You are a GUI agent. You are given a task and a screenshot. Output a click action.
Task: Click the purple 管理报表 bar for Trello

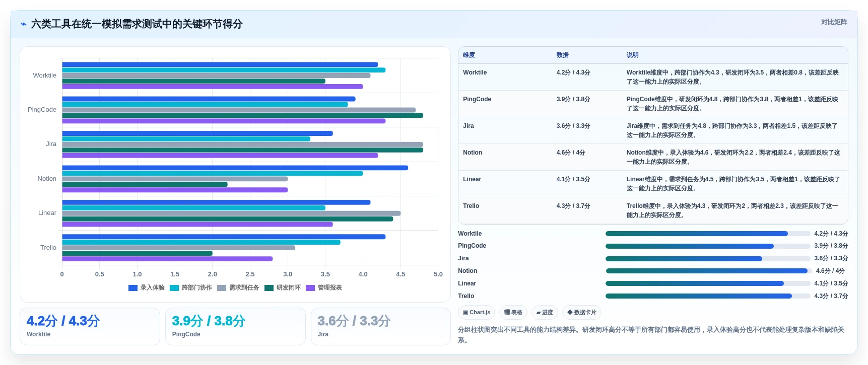pyautogui.click(x=168, y=259)
